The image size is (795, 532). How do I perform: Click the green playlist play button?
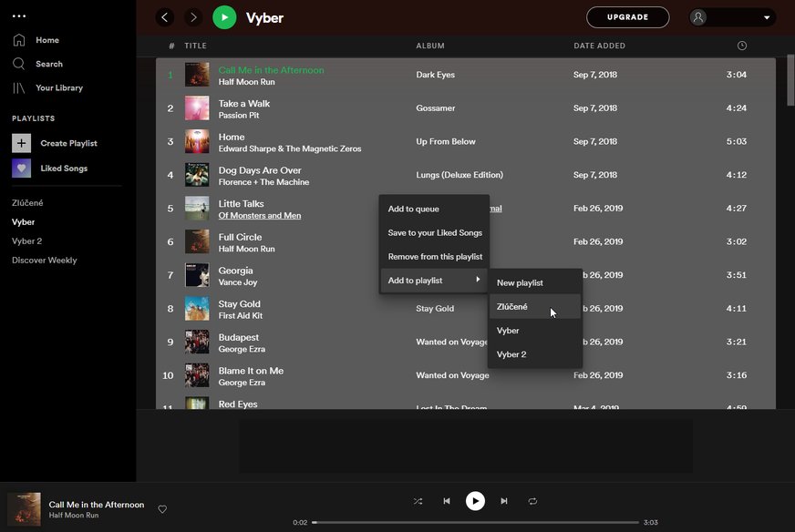(x=224, y=17)
